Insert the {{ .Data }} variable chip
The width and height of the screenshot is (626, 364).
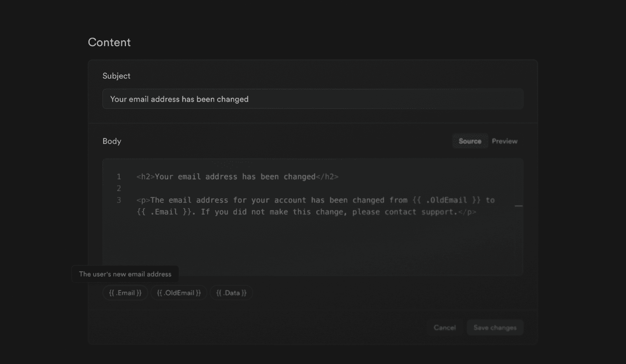[x=231, y=292]
